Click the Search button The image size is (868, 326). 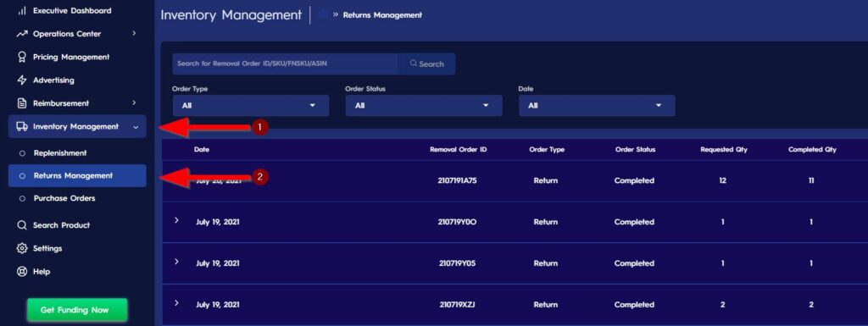pos(427,64)
